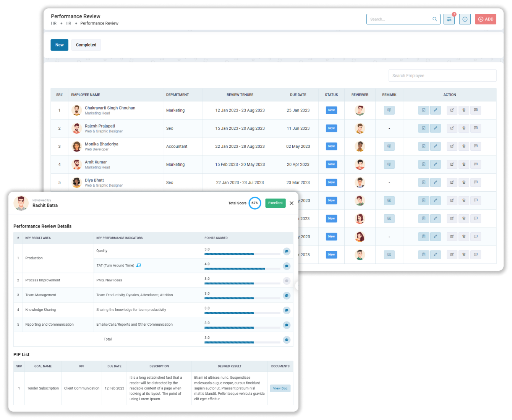Click the transfer icon next to TAT (Turn Around Time)
This screenshot has height=420, width=512.
(138, 265)
